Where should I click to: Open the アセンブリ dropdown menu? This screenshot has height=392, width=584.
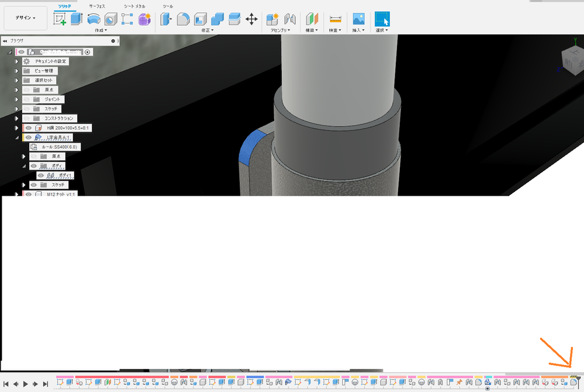click(x=280, y=30)
